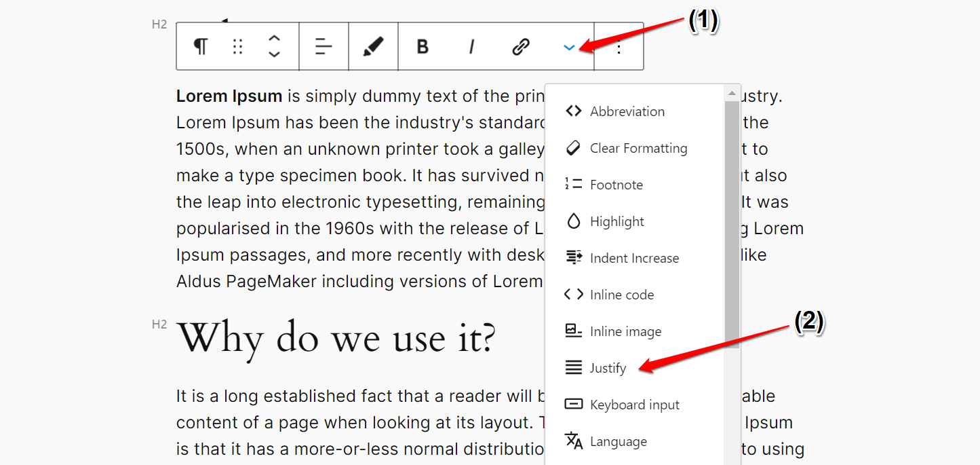This screenshot has height=465, width=980.
Task: Apply bold formatting with the B icon
Action: point(422,46)
